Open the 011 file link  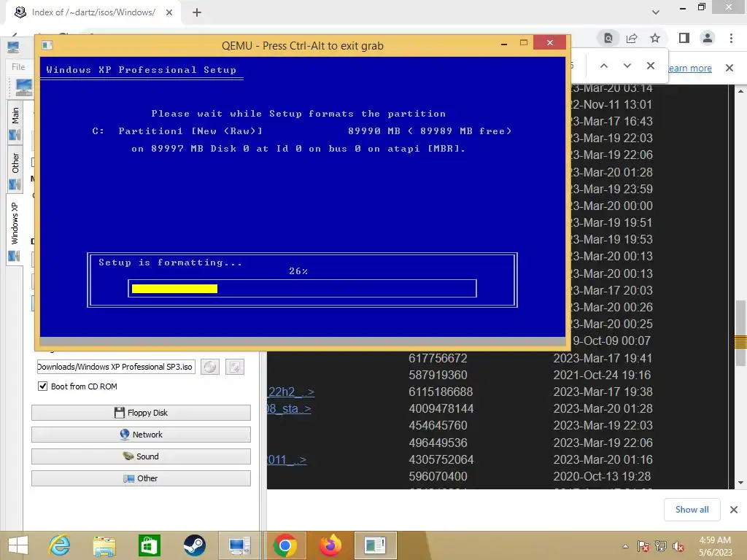tap(287, 459)
